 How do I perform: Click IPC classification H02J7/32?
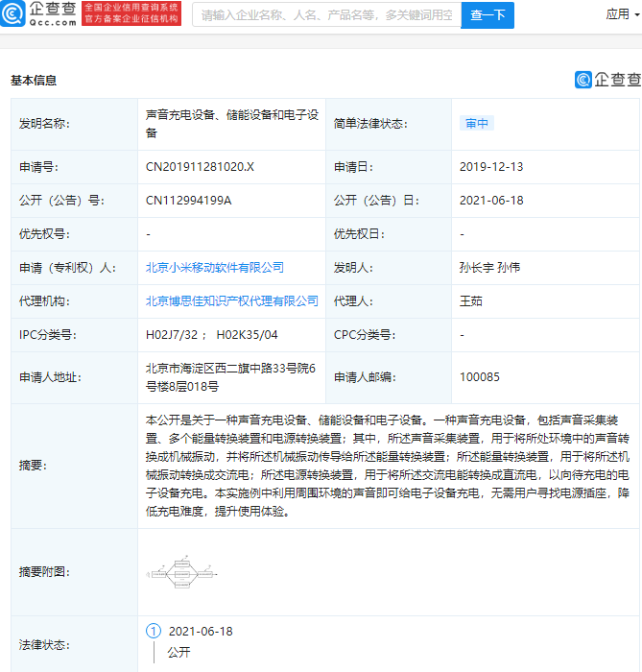click(x=172, y=335)
